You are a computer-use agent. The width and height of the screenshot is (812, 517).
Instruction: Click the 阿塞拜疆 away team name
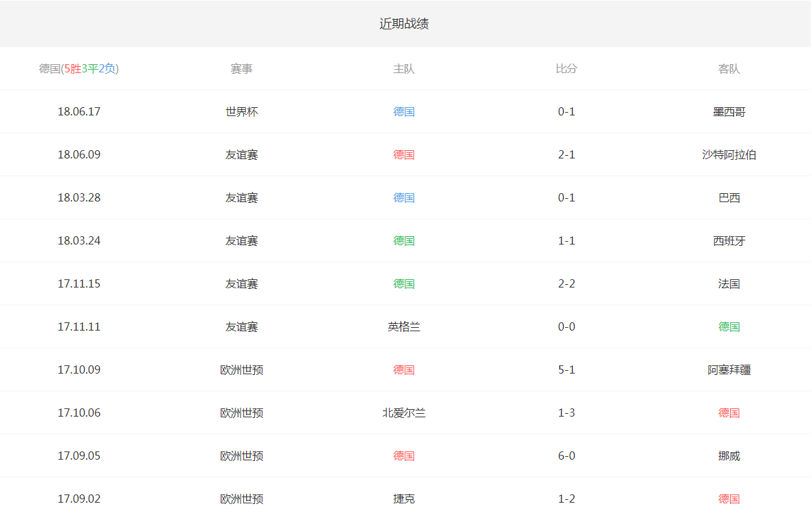(729, 369)
